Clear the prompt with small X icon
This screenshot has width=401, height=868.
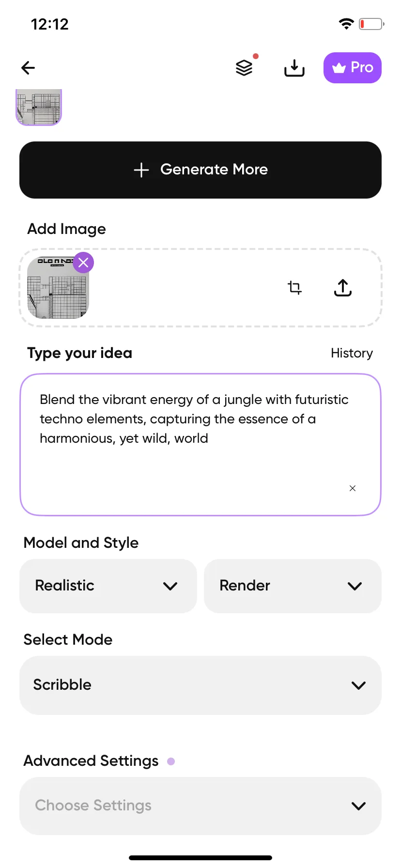click(x=353, y=488)
